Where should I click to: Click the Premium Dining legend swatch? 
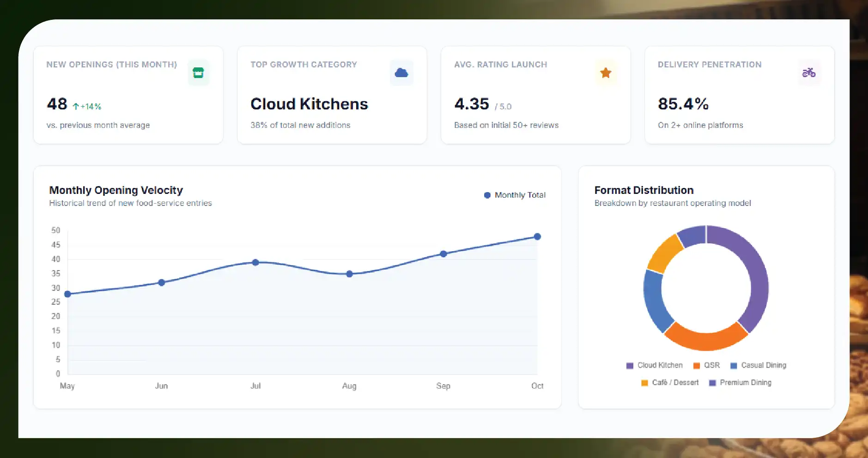[712, 383]
